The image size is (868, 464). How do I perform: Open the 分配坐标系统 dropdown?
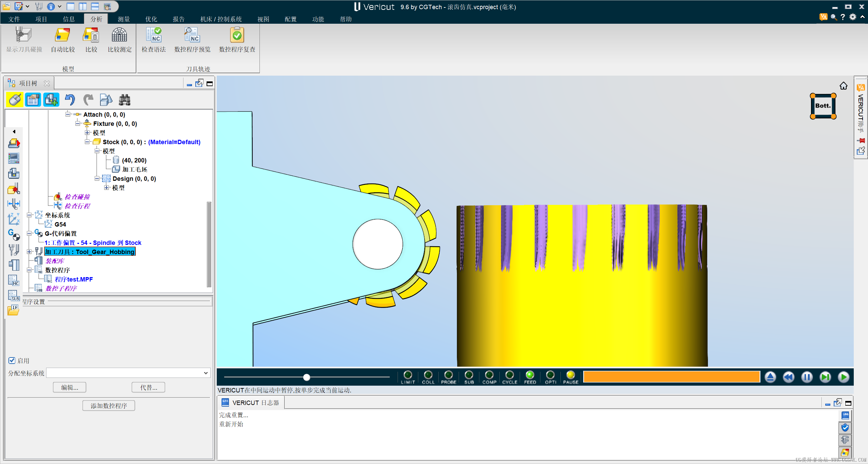pyautogui.click(x=206, y=373)
